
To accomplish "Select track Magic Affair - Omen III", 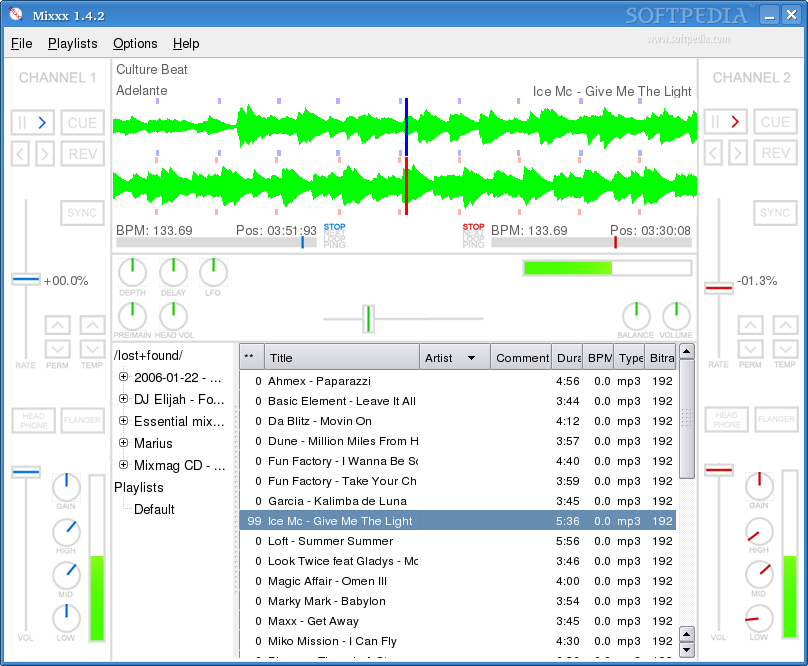I will tap(458, 581).
